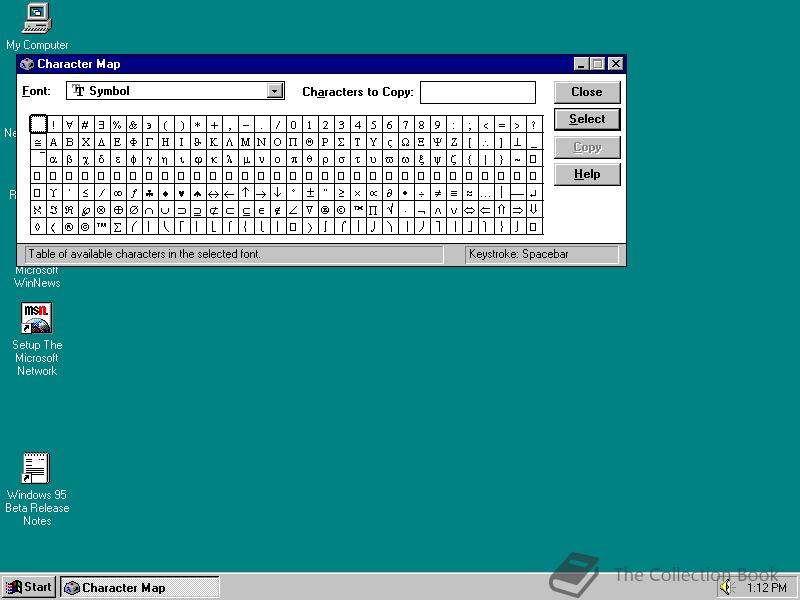The height and width of the screenshot is (600, 800).
Task: Choose the double right arrow symbol
Action: coord(517,210)
